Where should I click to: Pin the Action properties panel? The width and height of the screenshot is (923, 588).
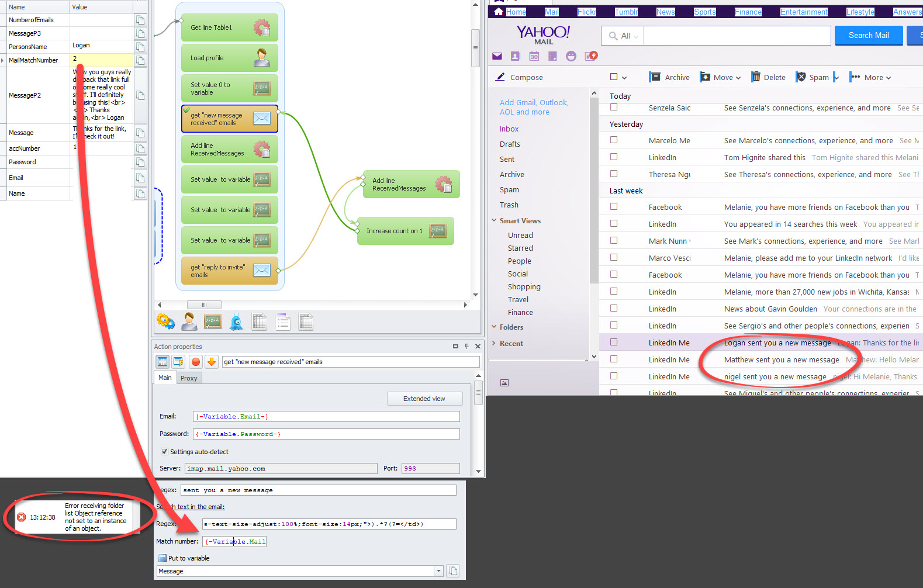coord(466,347)
